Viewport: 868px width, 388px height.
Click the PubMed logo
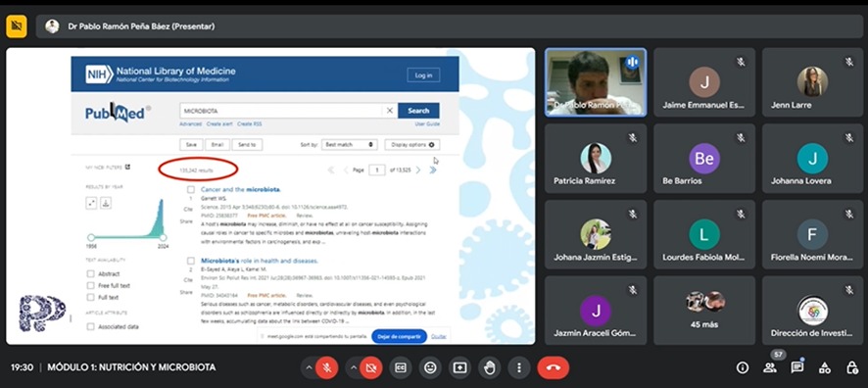click(117, 113)
